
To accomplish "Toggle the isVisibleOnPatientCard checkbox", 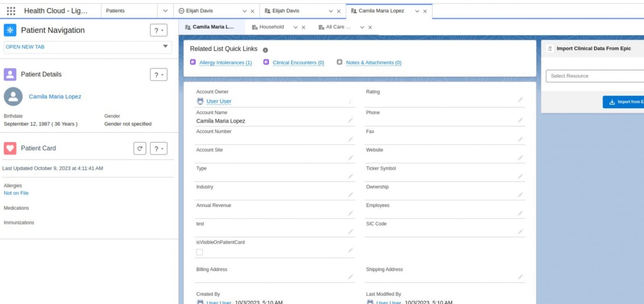I will [199, 251].
